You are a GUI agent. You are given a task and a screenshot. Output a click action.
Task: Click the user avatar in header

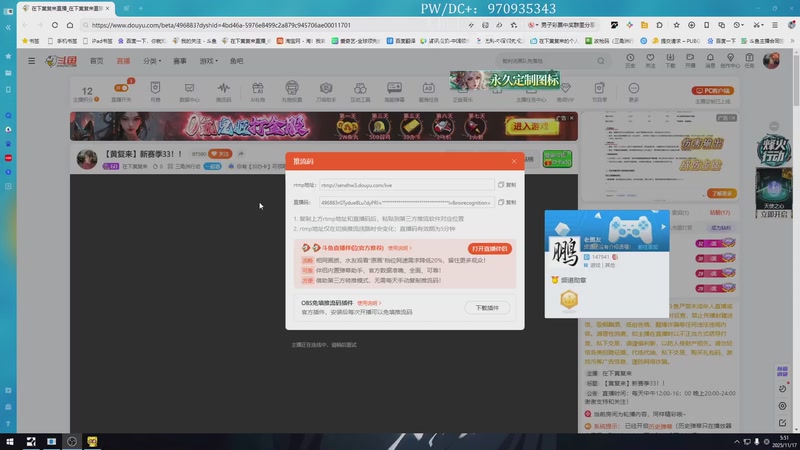pos(771,60)
